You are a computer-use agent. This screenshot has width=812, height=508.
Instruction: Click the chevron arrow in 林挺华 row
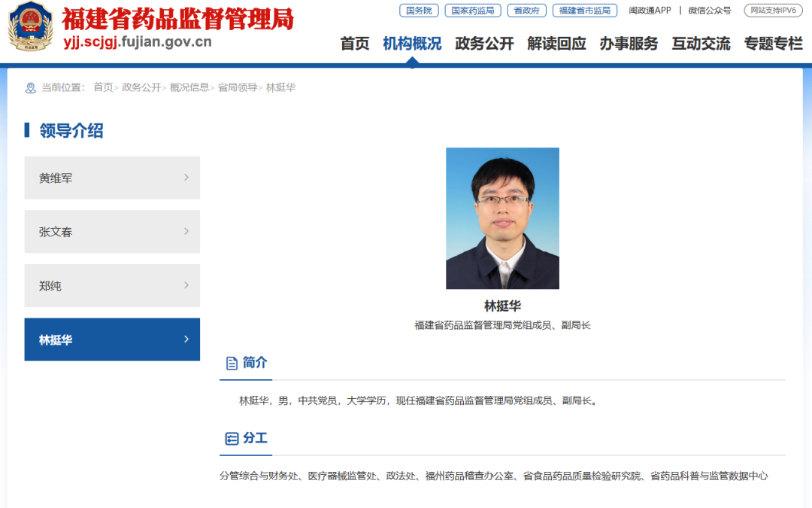(x=186, y=339)
